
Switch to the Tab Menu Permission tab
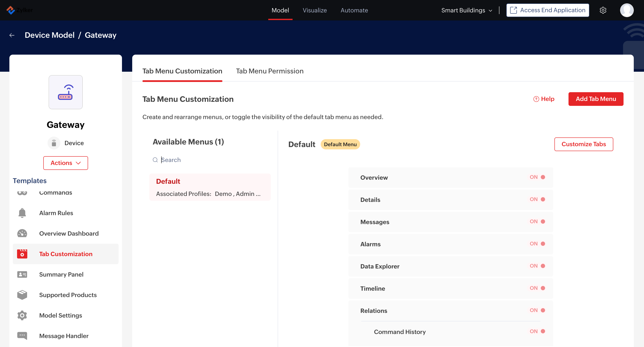(x=270, y=71)
